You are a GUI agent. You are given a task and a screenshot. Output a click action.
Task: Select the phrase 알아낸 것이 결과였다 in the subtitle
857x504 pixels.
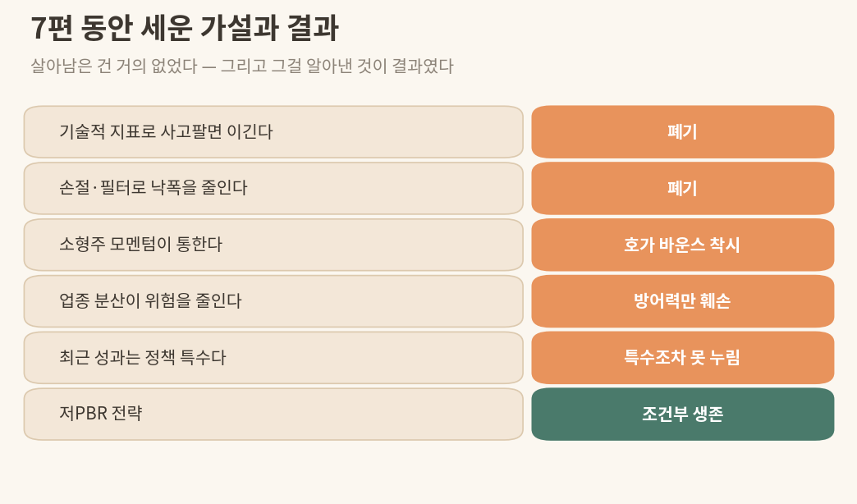pos(380,66)
